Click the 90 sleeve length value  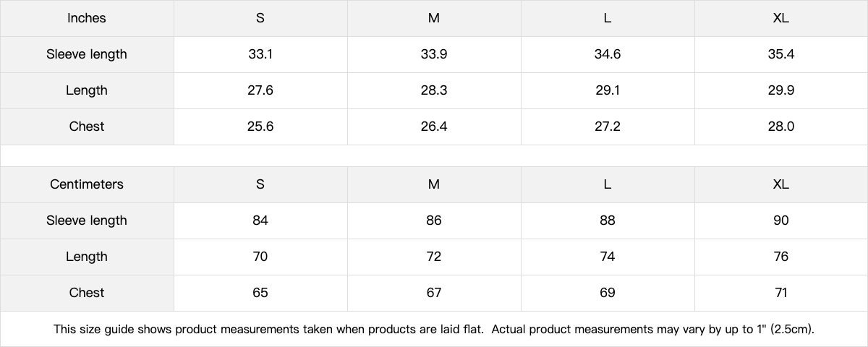[780, 220]
